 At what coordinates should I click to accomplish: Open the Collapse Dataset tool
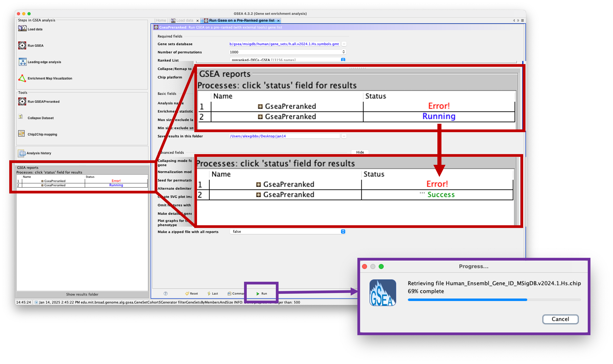click(36, 118)
